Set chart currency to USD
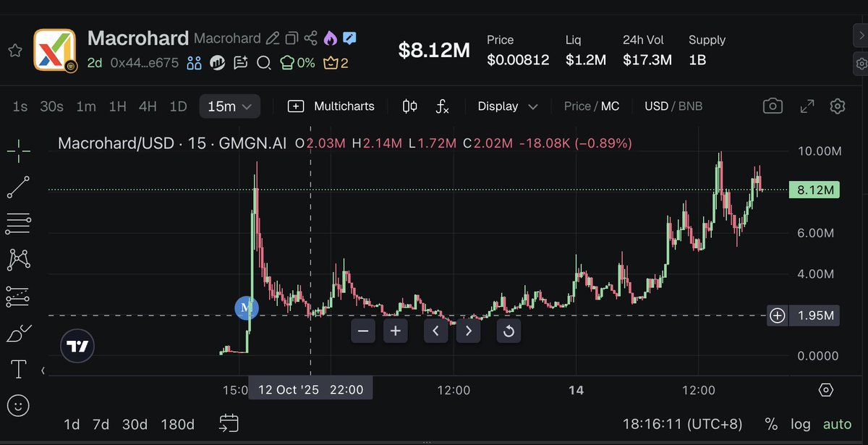868x445 pixels. (x=656, y=106)
